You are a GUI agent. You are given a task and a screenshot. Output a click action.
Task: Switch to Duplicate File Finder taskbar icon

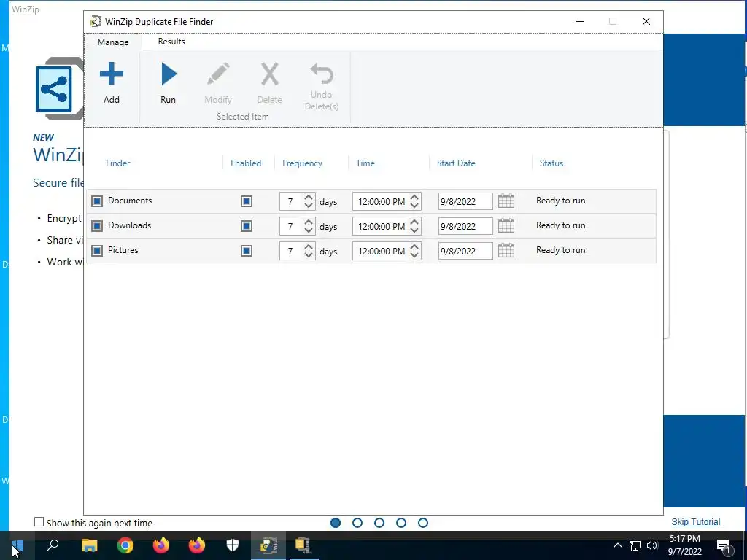point(268,545)
